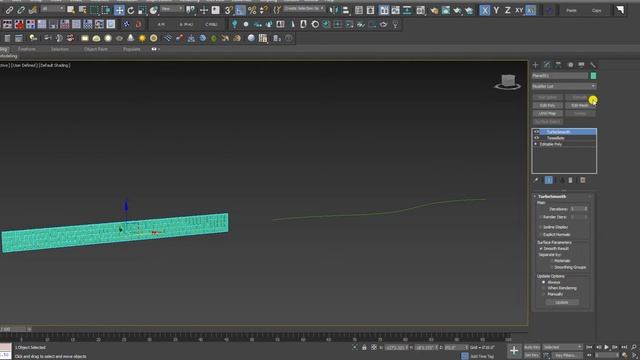The height and width of the screenshot is (360, 640).
Task: Click the Unlink Selection icon
Action: pos(21,10)
